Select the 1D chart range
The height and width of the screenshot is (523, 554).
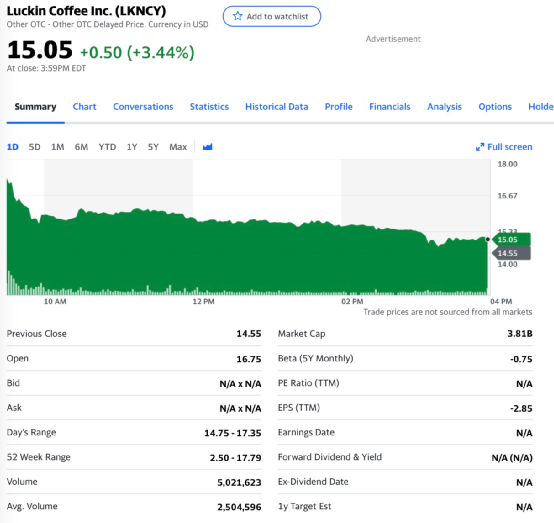click(13, 147)
